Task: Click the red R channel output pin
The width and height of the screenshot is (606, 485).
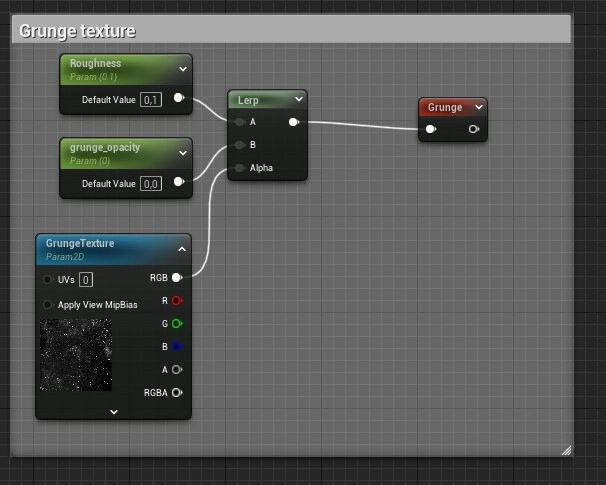Action: click(177, 300)
